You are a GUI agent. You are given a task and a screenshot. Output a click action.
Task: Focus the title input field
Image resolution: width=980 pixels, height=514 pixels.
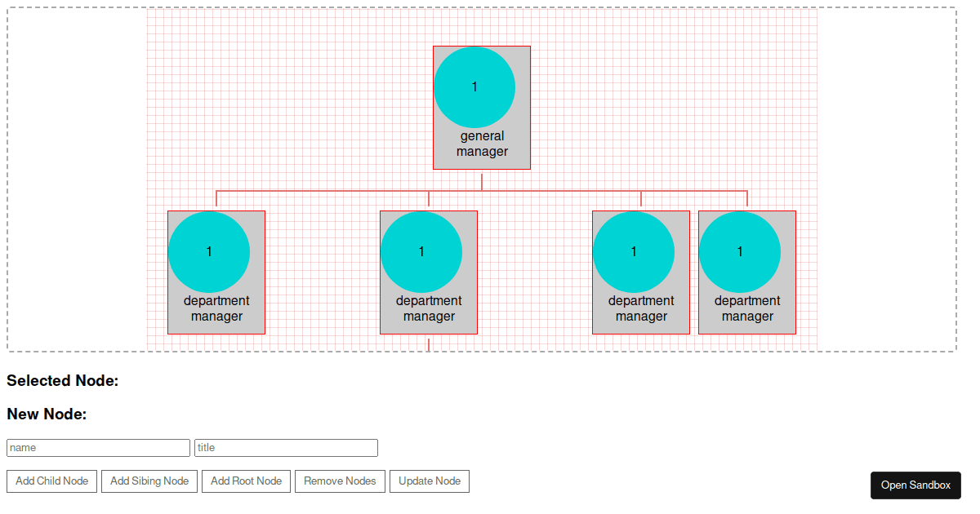pyautogui.click(x=286, y=448)
